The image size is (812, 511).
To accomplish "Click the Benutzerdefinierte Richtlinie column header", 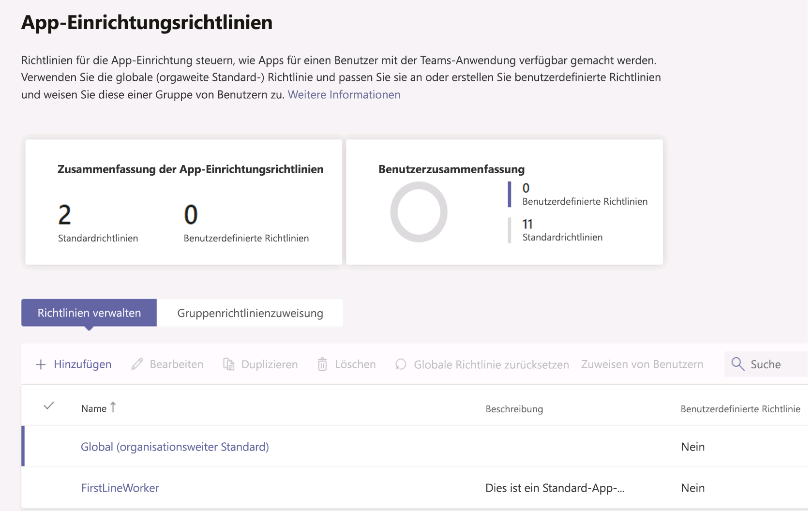I will (740, 409).
